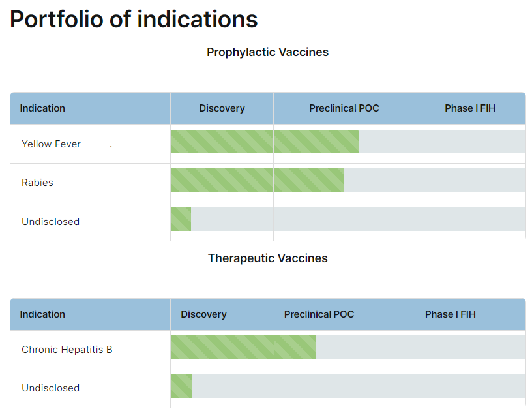Image resolution: width=532 pixels, height=411 pixels.
Task: Select the Chronic Hepatitis B row label
Action: coord(66,350)
